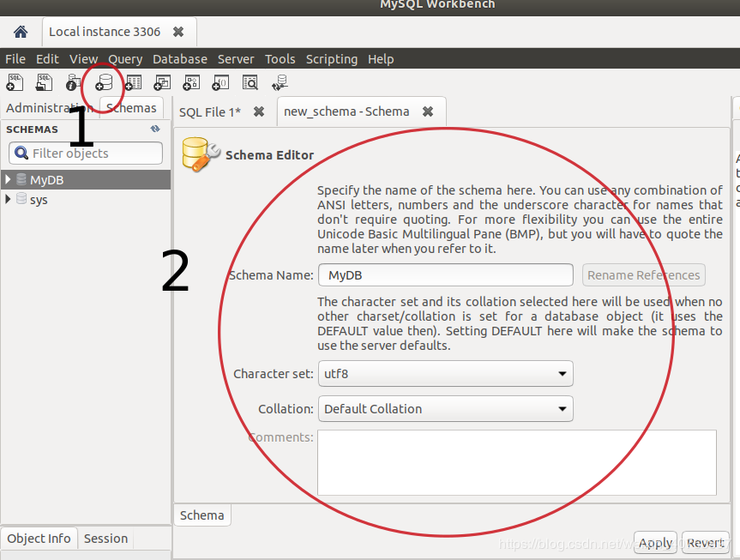740x560 pixels.
Task: Expand the MyDB schema tree node
Action: [x=8, y=179]
